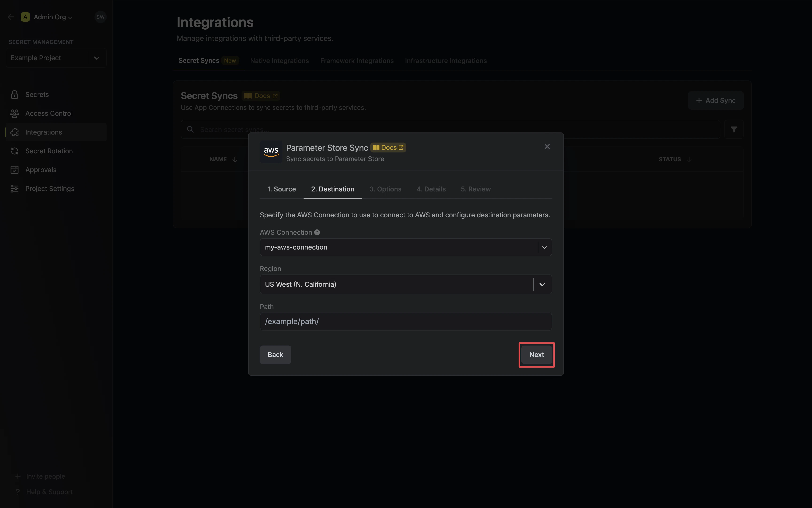The height and width of the screenshot is (508, 812).
Task: Click the search magnifier icon
Action: coord(190,129)
